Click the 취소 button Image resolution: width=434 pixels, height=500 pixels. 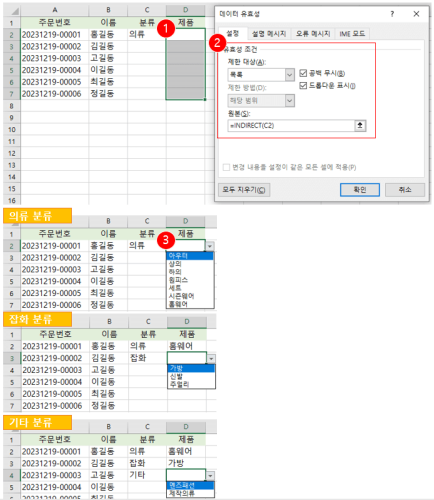click(405, 190)
